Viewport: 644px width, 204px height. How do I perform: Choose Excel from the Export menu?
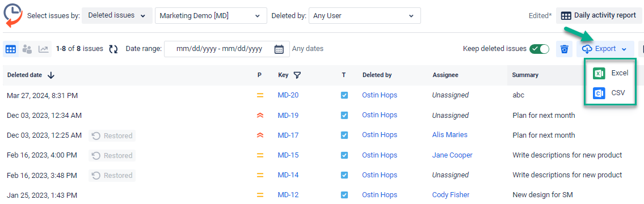coord(611,73)
